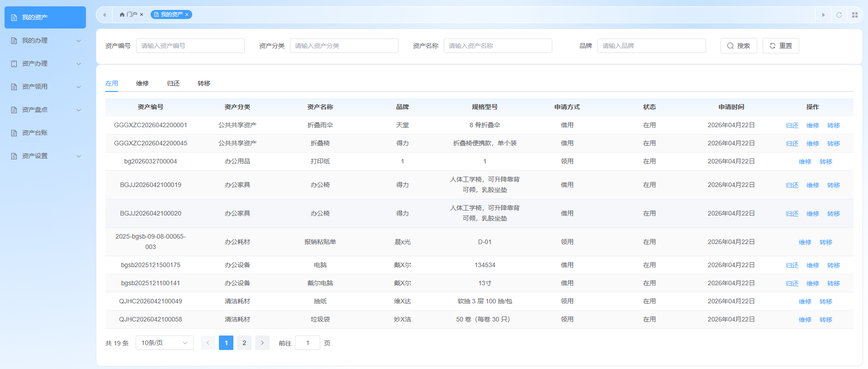
Task: Click 归还 for BGJJ2026042100019 row
Action: point(792,185)
